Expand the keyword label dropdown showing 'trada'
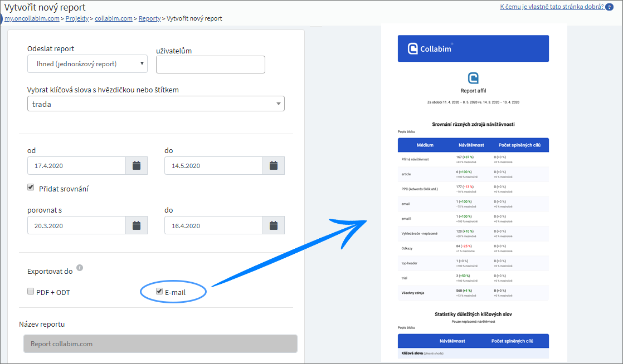This screenshot has width=623, height=364. (156, 104)
